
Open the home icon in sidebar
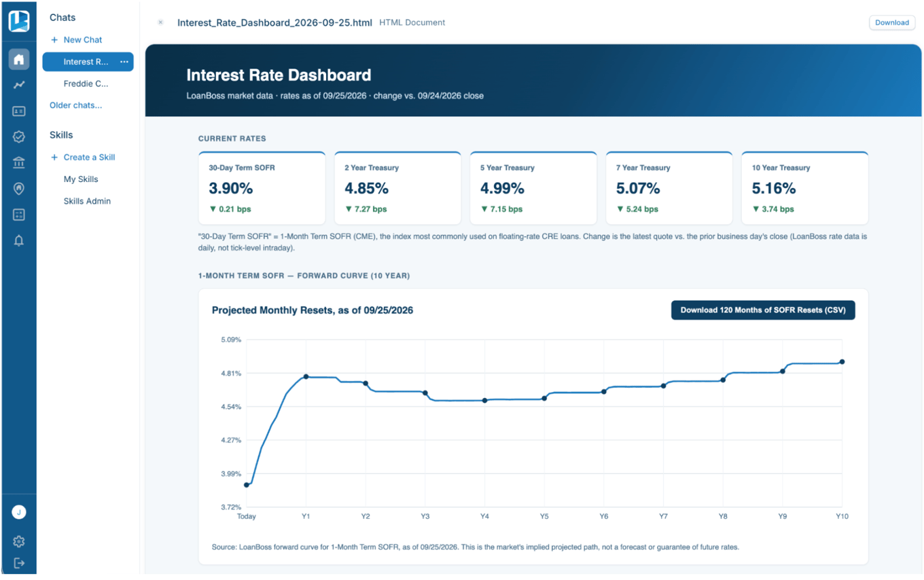19,59
